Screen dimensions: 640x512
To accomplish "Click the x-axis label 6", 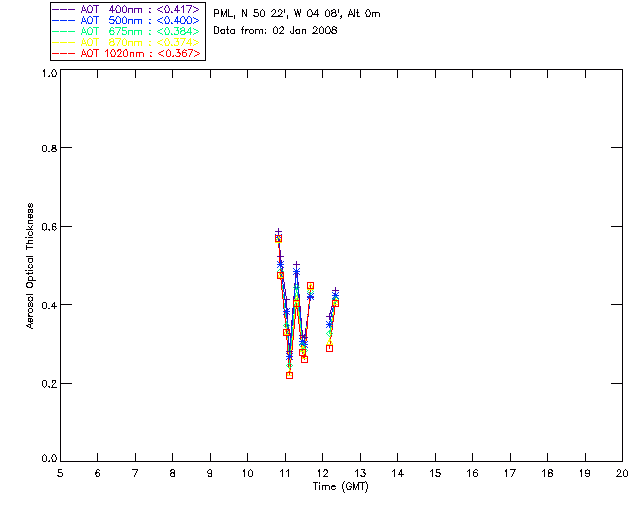I will 98,473.
